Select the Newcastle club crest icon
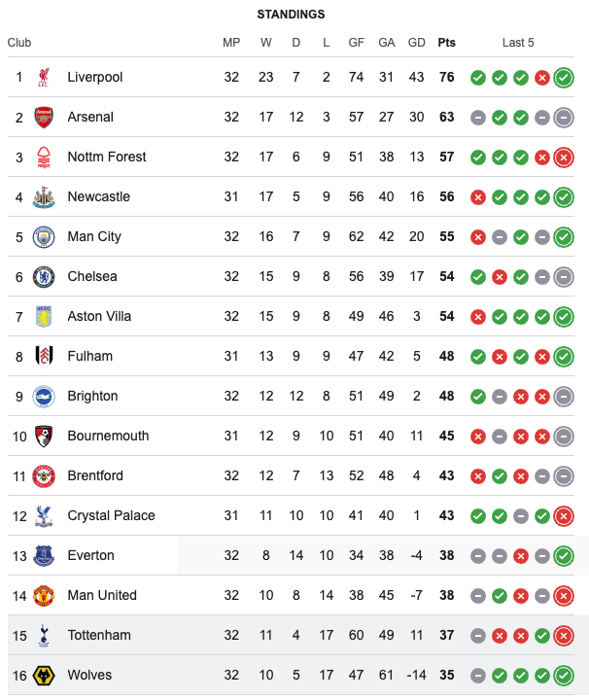The width and height of the screenshot is (589, 700). pos(44,197)
